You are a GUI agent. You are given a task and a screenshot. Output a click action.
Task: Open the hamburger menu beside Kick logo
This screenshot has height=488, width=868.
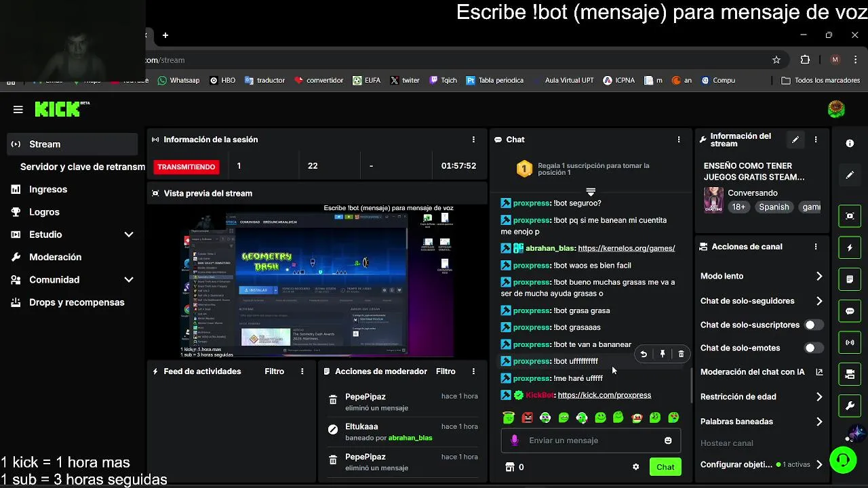coord(18,109)
